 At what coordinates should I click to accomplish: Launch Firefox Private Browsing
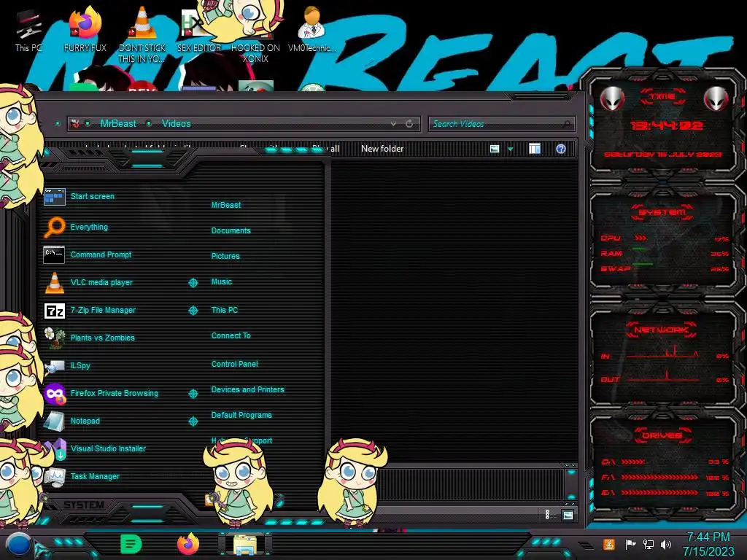pyautogui.click(x=101, y=393)
